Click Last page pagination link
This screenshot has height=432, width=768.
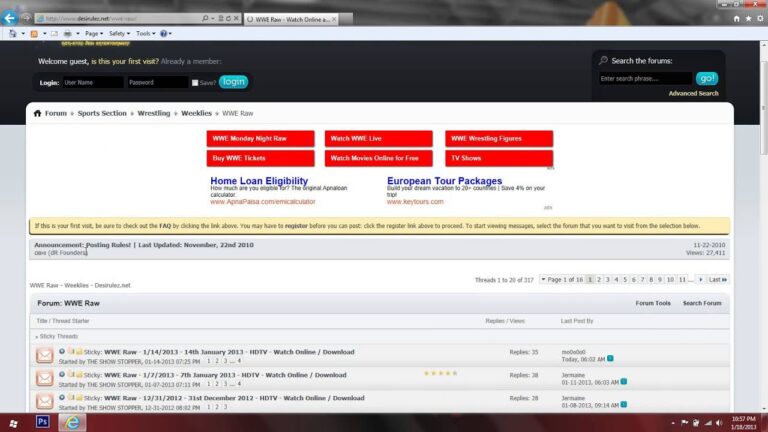[x=718, y=280]
